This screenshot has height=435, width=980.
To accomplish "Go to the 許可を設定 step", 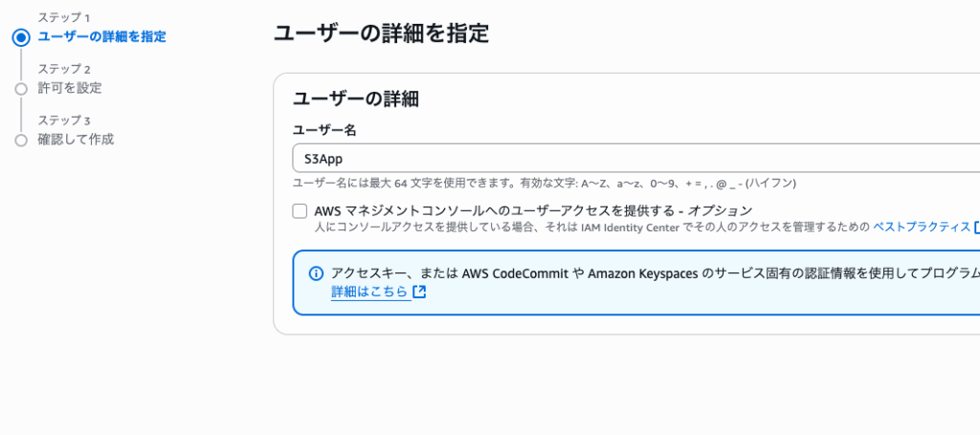I will pos(69,88).
